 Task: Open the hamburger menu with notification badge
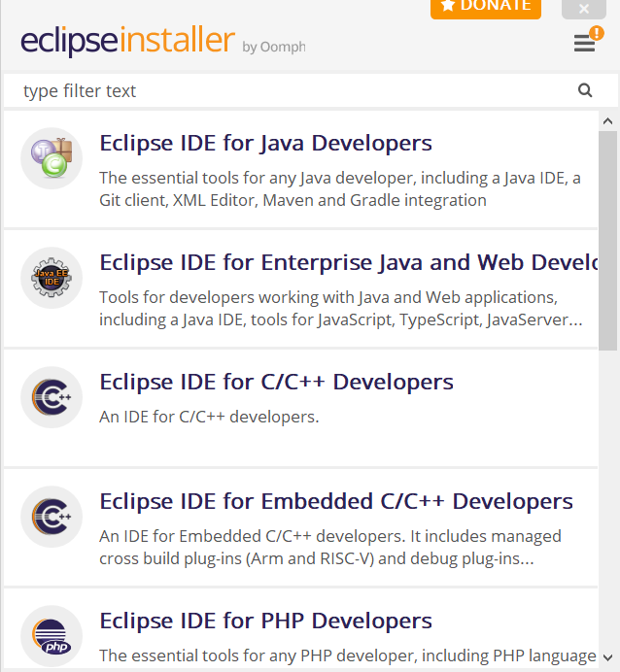(x=588, y=40)
